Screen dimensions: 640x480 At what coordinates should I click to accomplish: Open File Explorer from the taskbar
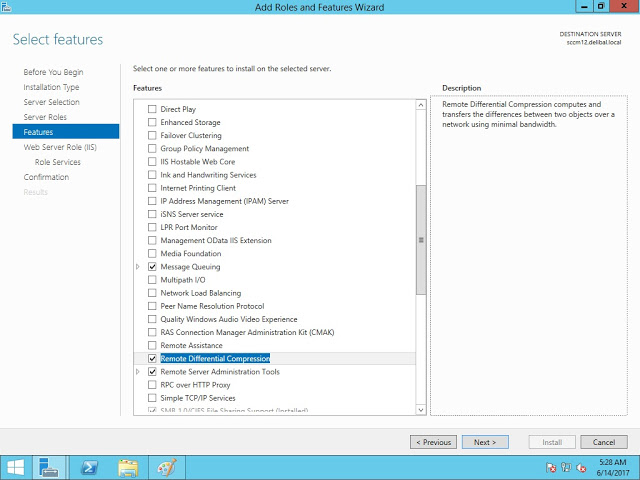coord(128,467)
